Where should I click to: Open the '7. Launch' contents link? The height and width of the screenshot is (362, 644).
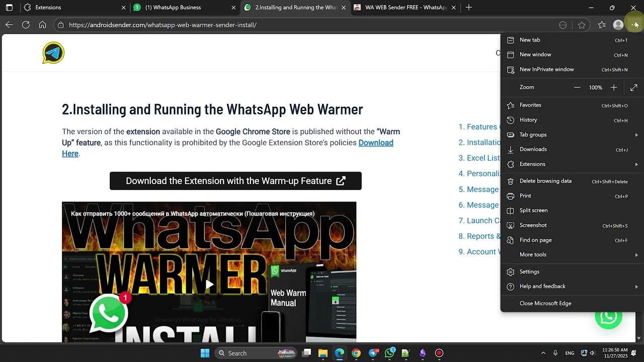point(479,220)
